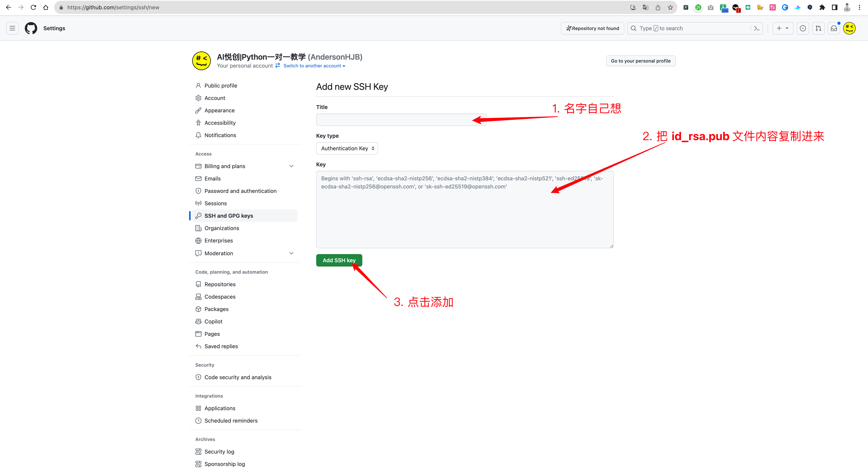Open Repositories settings
This screenshot has width=868, height=471.
coord(245,284)
